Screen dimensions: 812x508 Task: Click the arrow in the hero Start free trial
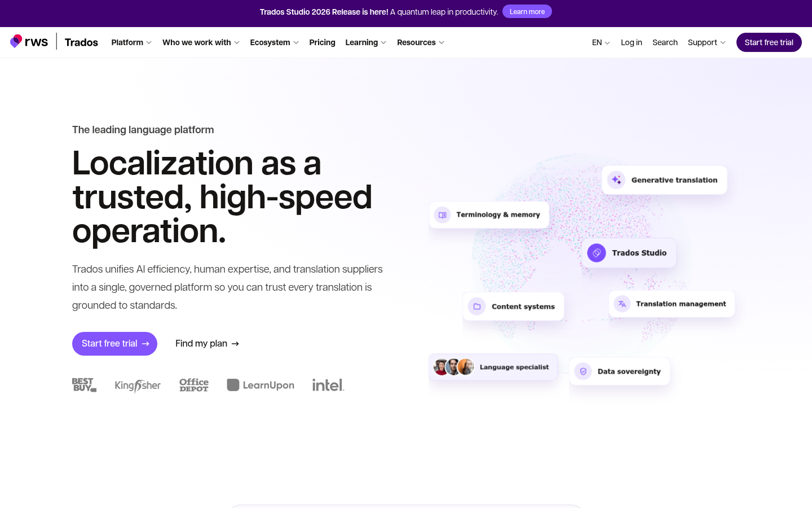[145, 344]
